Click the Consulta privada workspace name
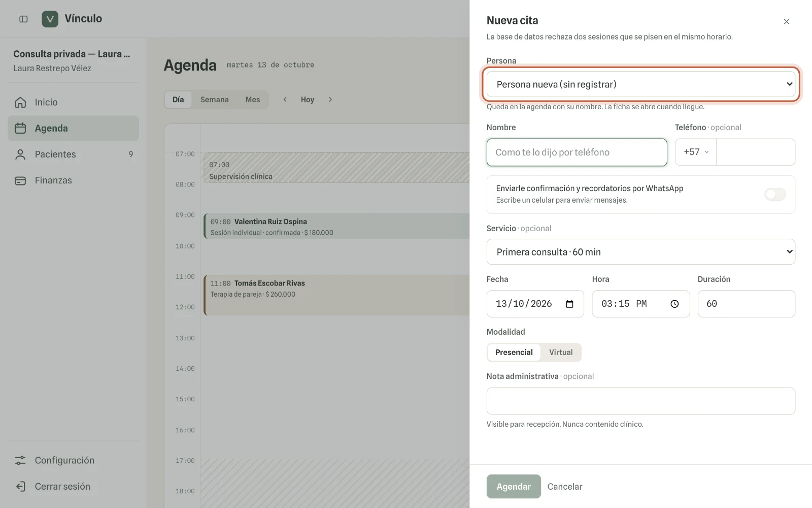Image resolution: width=812 pixels, height=508 pixels. click(72, 54)
